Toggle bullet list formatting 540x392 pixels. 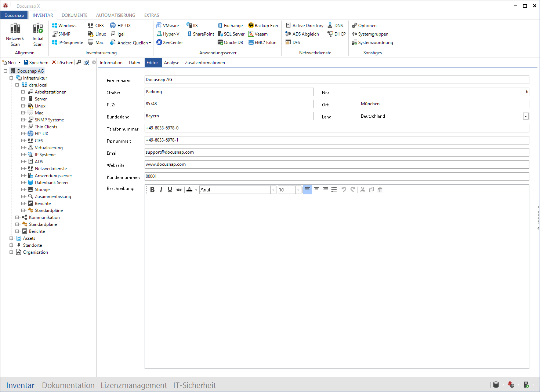[334, 190]
